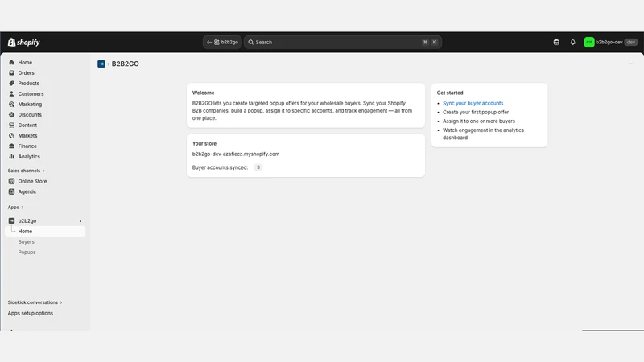Click the Get started heading
Image resolution: width=644 pixels, height=362 pixels.
450,93
